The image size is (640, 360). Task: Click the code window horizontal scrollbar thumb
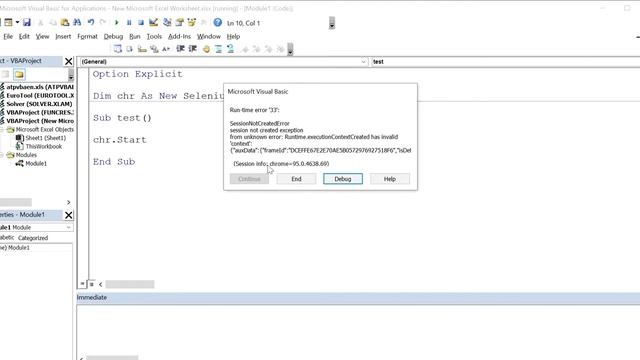pyautogui.click(x=130, y=284)
